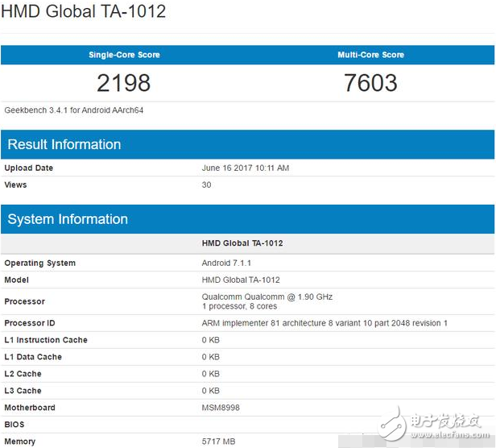The image size is (496, 448).
Task: Click the HMD Global TA-1012 page title
Action: (85, 12)
